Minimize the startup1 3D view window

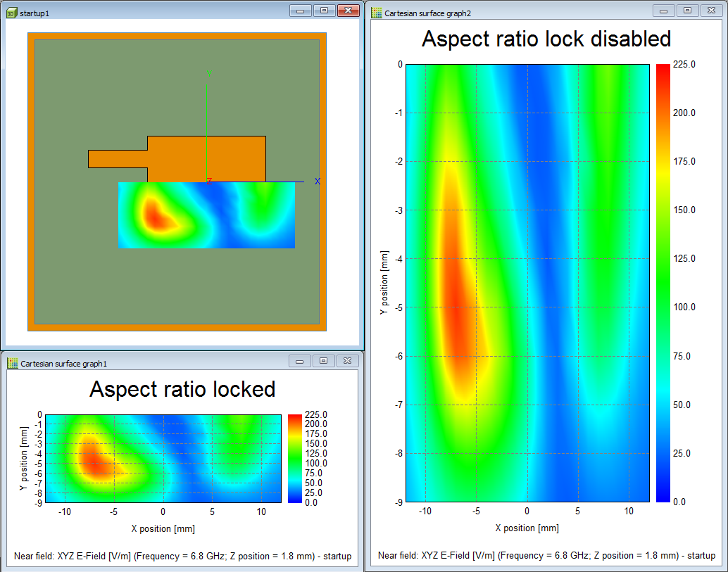[x=300, y=11]
